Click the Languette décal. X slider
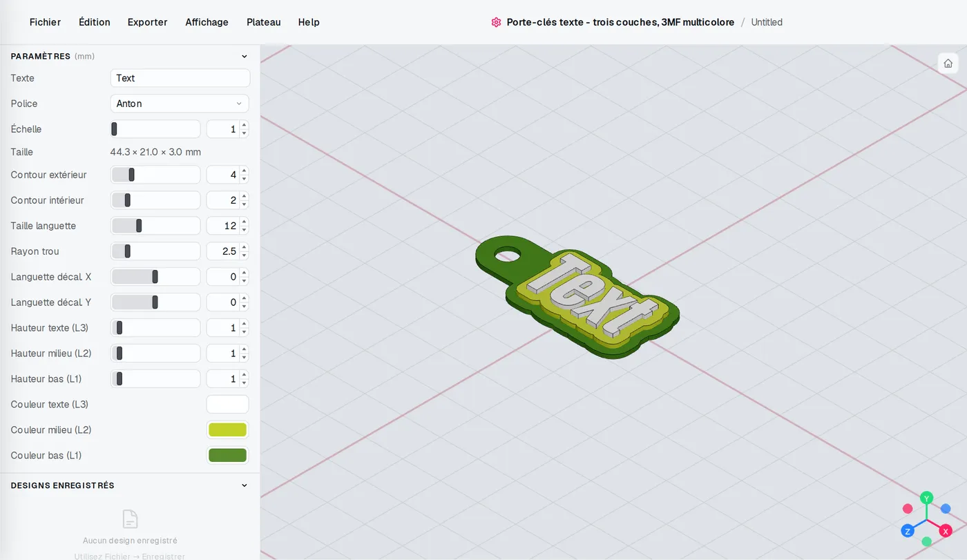Screen dimensions: 967x560 155,277
